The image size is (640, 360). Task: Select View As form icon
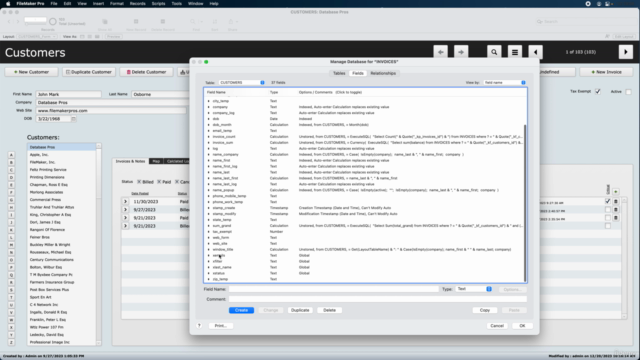pos(82,37)
